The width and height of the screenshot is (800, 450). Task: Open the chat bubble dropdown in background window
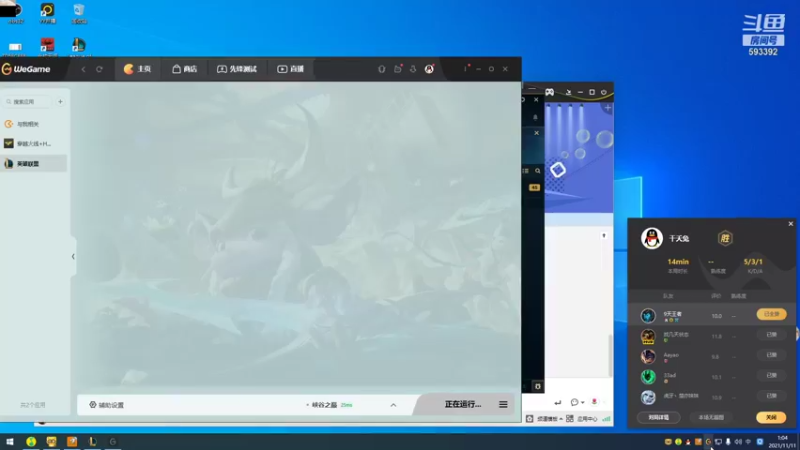tap(577, 403)
